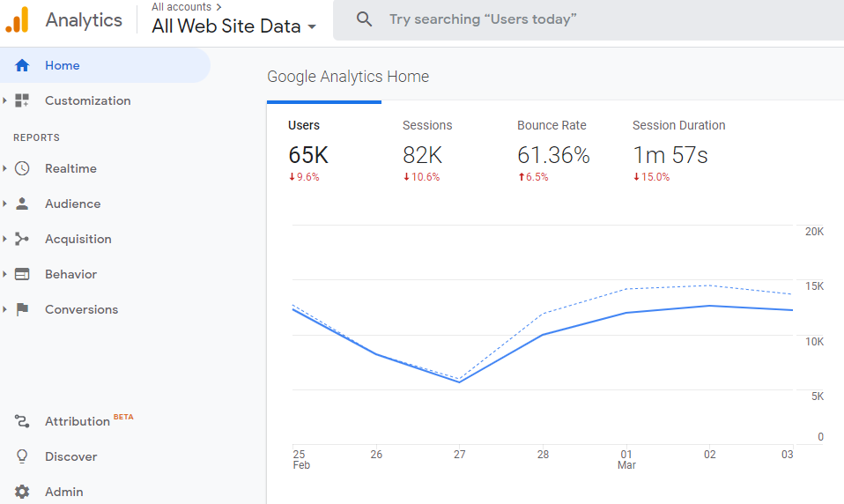Expand the Customization section arrow
Image resolution: width=844 pixels, height=504 pixels.
click(5, 100)
